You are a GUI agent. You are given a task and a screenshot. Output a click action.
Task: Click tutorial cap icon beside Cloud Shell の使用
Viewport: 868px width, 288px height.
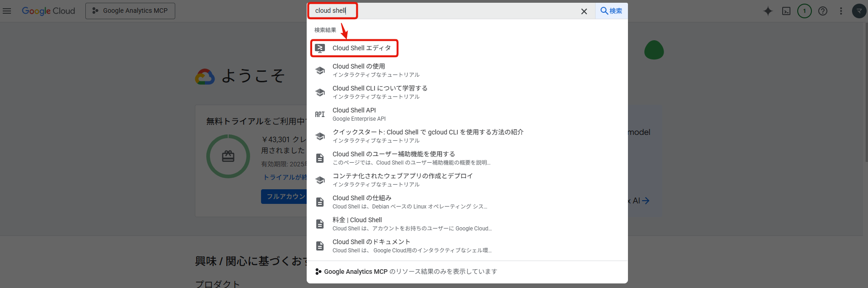point(320,70)
